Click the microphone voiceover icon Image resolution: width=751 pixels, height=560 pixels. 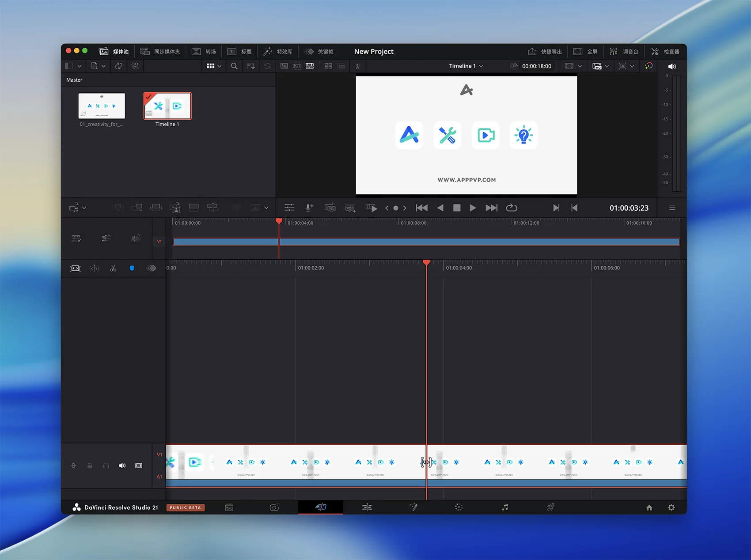[x=310, y=208]
